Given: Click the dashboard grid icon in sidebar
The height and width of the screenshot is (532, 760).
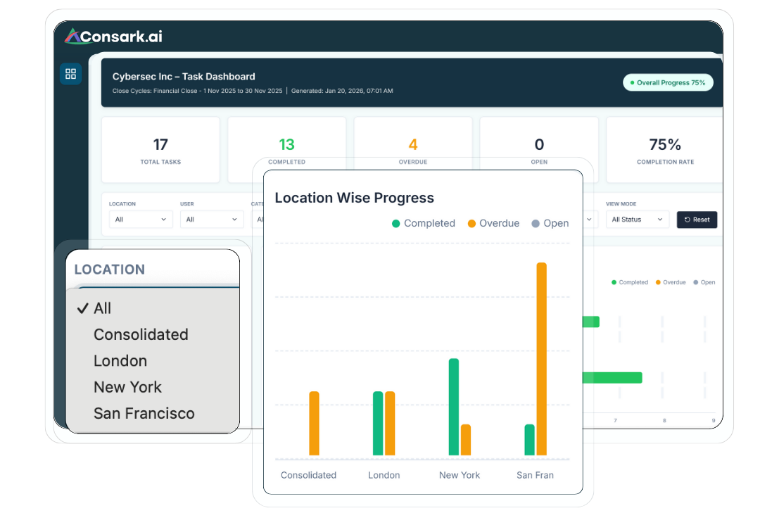Looking at the screenshot, I should tap(70, 74).
